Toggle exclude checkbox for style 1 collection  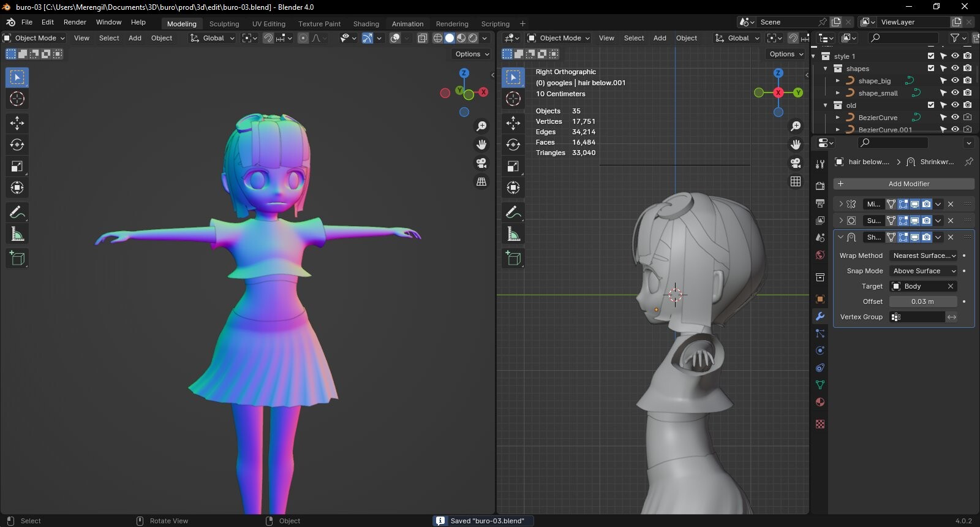click(931, 56)
